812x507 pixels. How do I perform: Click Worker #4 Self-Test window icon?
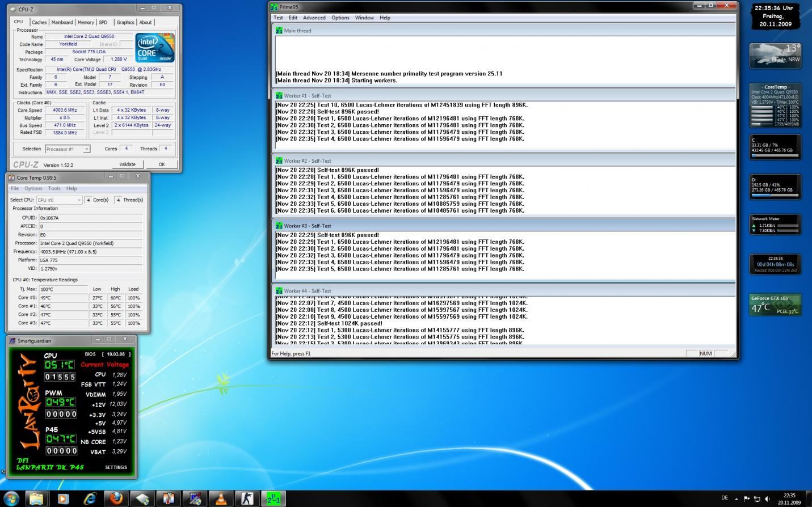(x=279, y=290)
